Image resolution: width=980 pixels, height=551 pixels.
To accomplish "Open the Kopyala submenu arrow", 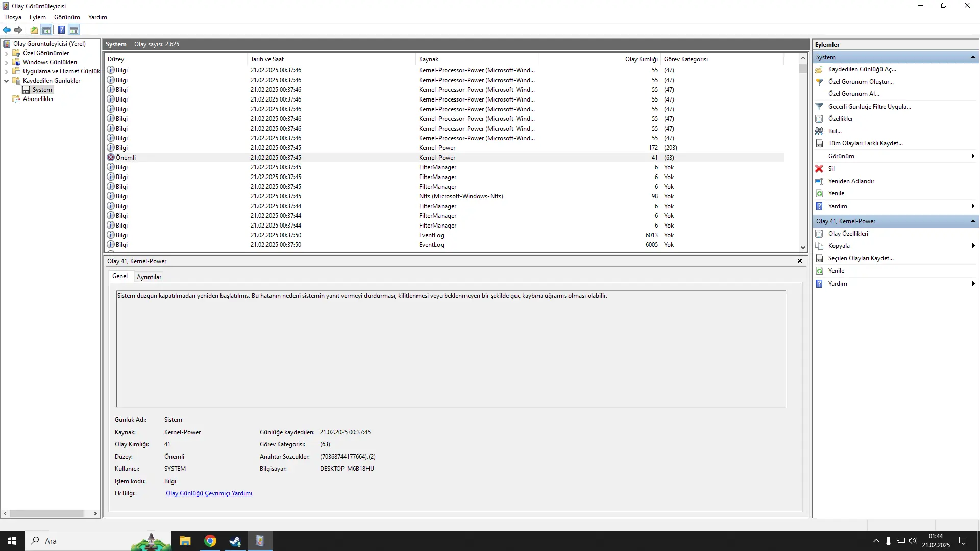I will pos(973,246).
